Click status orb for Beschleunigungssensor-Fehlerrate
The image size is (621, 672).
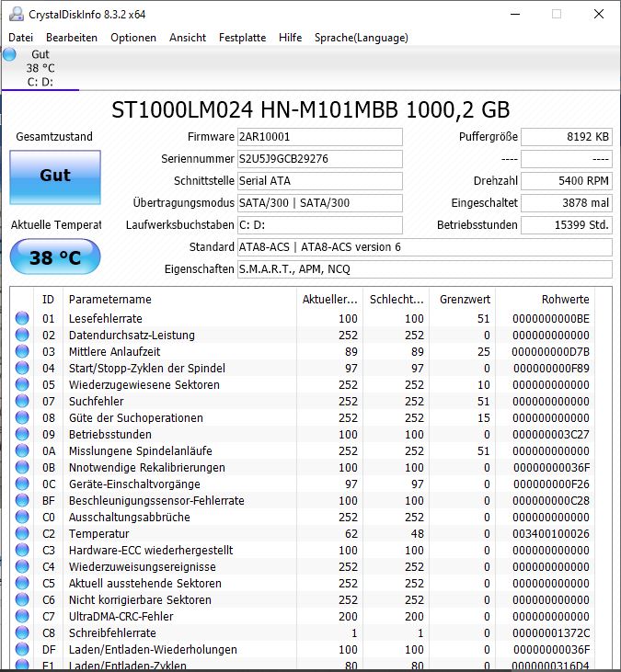(x=22, y=500)
